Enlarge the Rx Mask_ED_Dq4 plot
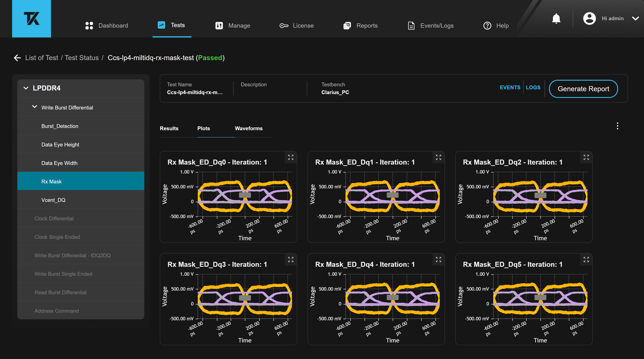 438,260
